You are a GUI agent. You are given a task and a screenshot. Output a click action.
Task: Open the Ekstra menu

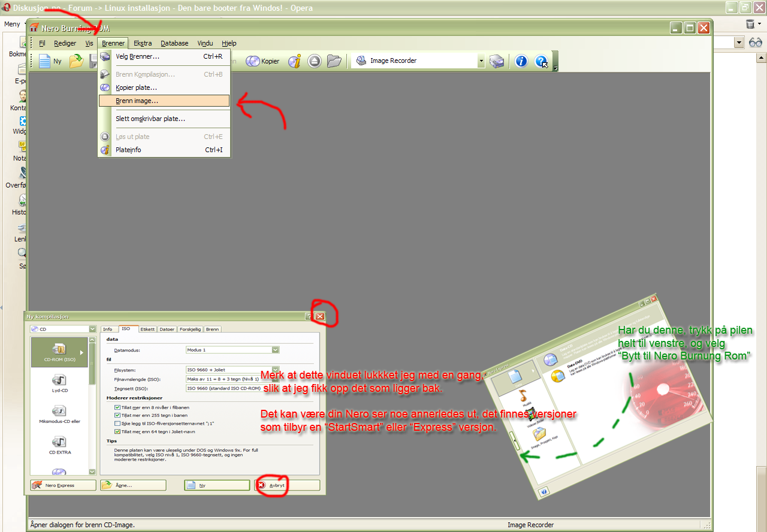click(x=143, y=43)
